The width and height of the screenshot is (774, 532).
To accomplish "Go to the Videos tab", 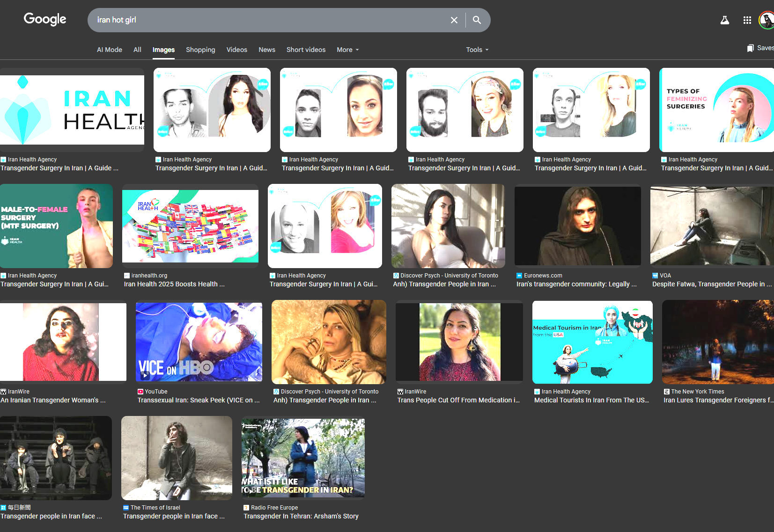I will 237,50.
